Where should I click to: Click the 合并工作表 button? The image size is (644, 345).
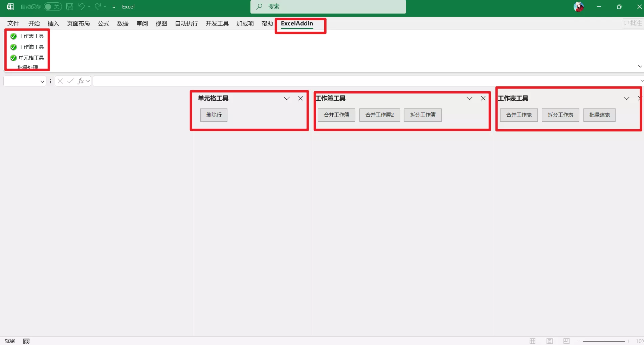click(519, 115)
